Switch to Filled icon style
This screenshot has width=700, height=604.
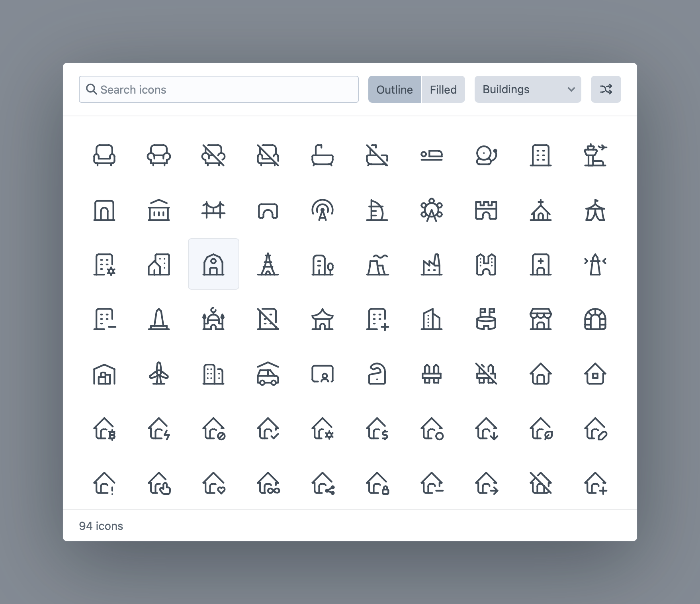click(443, 89)
